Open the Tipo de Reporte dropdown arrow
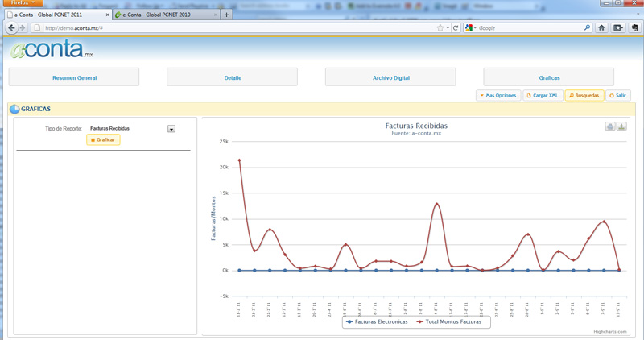The width and height of the screenshot is (644, 340). coord(171,129)
